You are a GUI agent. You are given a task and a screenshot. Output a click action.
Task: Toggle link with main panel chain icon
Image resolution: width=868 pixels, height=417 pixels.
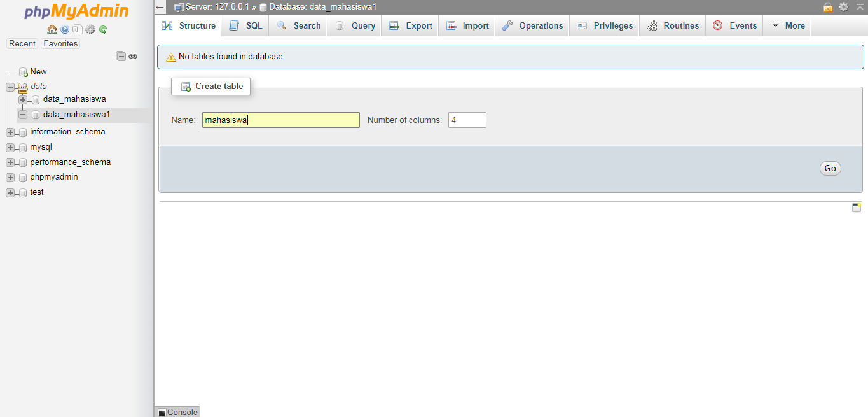[x=133, y=56]
